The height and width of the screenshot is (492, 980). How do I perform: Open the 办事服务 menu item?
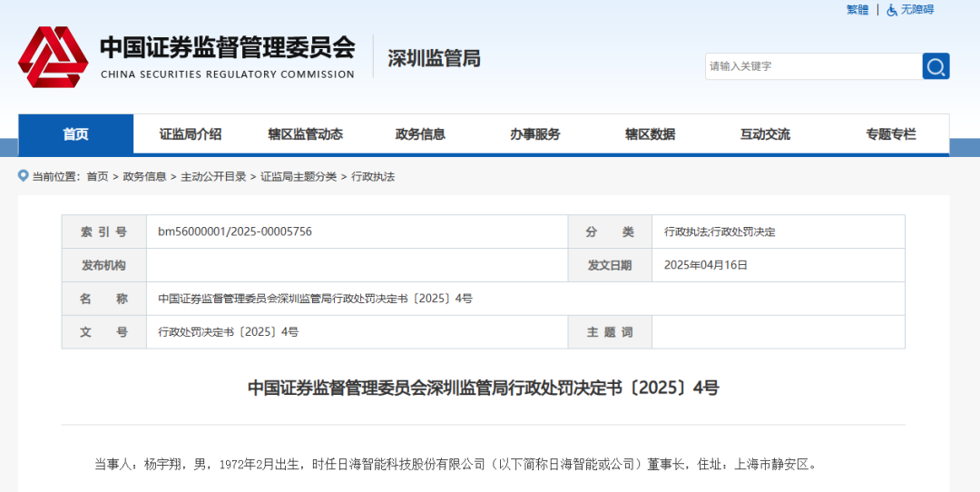(535, 133)
